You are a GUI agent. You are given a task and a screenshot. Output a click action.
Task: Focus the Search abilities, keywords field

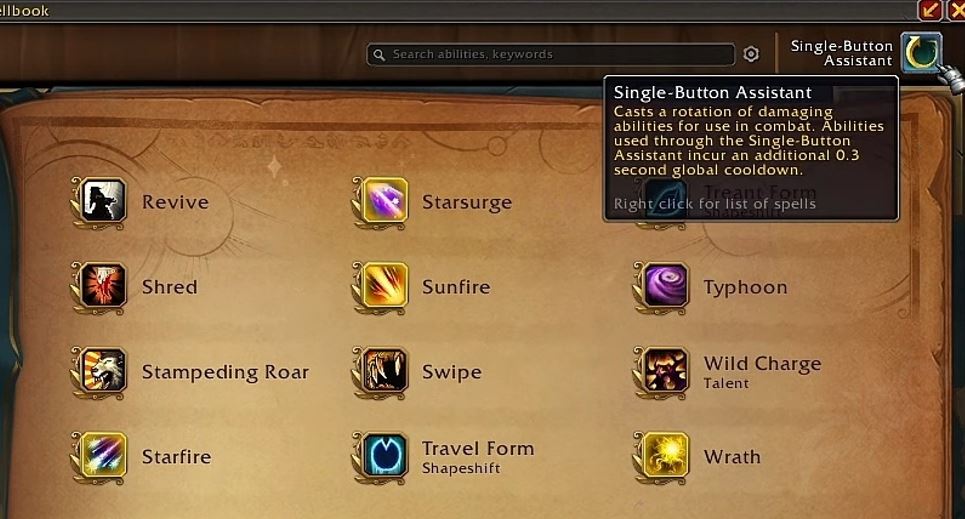click(551, 54)
